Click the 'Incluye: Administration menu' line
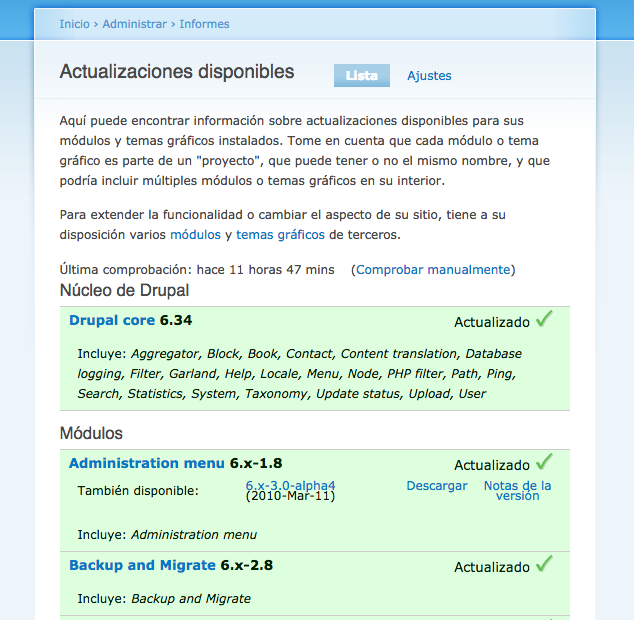The image size is (634, 620). click(167, 535)
